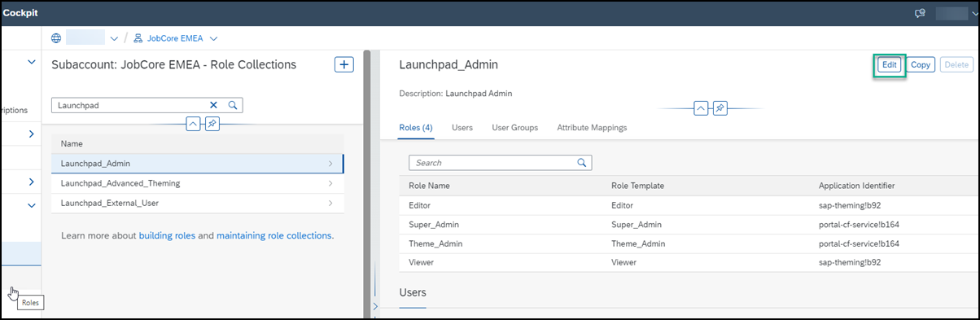Click the magnifier in the Launchpad search box
This screenshot has height=320, width=980.
click(x=232, y=105)
